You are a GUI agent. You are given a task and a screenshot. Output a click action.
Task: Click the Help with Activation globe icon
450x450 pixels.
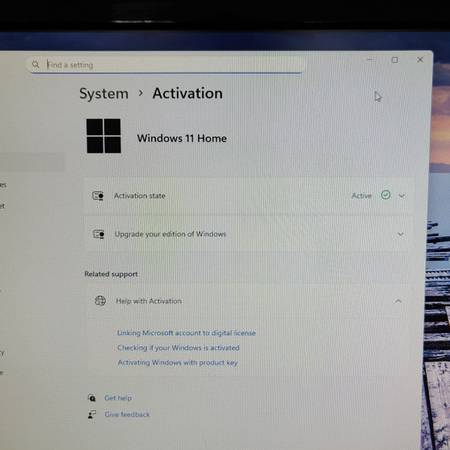click(x=100, y=301)
